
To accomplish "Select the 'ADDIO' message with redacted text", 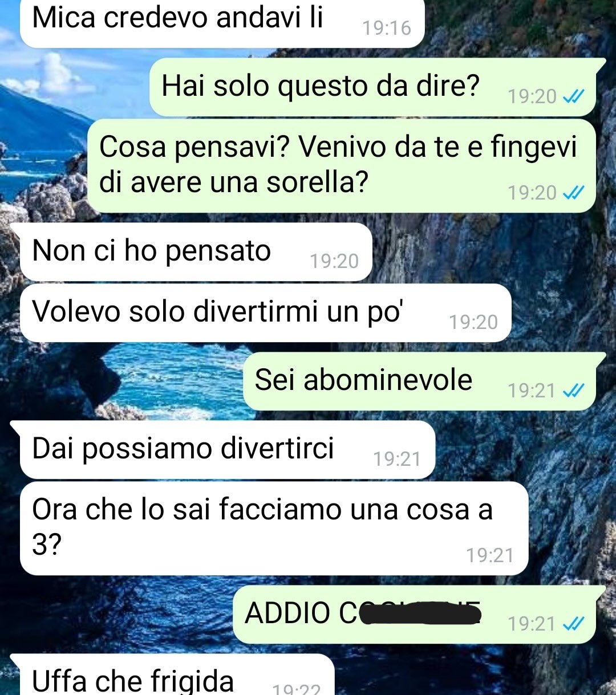I will point(415,615).
